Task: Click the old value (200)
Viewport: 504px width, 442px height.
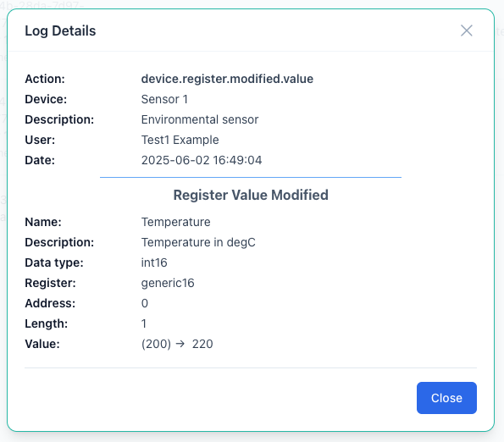Action: (156, 344)
